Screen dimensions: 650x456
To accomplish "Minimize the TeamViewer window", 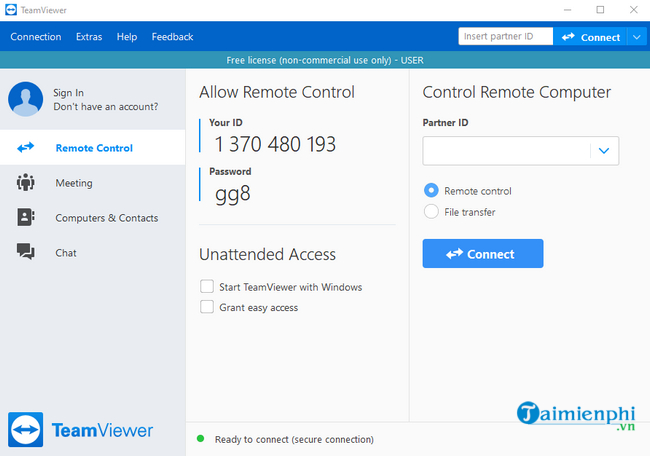I will (x=568, y=10).
